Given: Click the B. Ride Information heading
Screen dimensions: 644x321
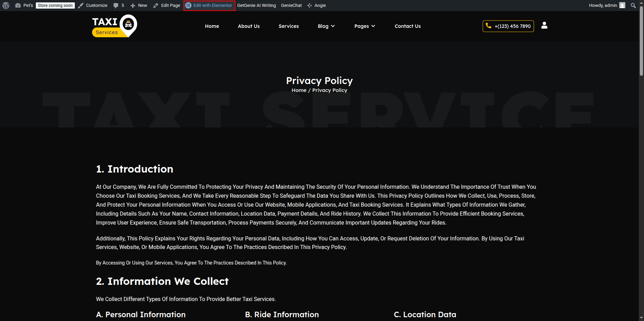Looking at the screenshot, I should pyautogui.click(x=282, y=314).
